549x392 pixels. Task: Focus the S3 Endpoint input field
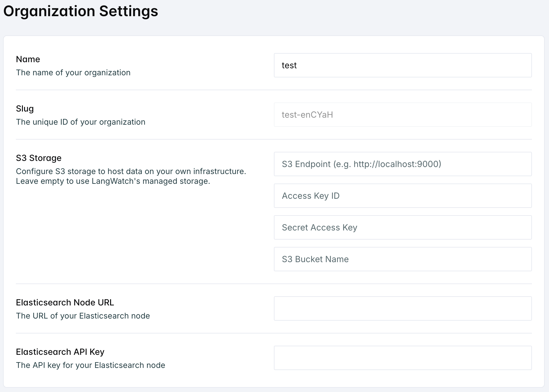(403, 164)
